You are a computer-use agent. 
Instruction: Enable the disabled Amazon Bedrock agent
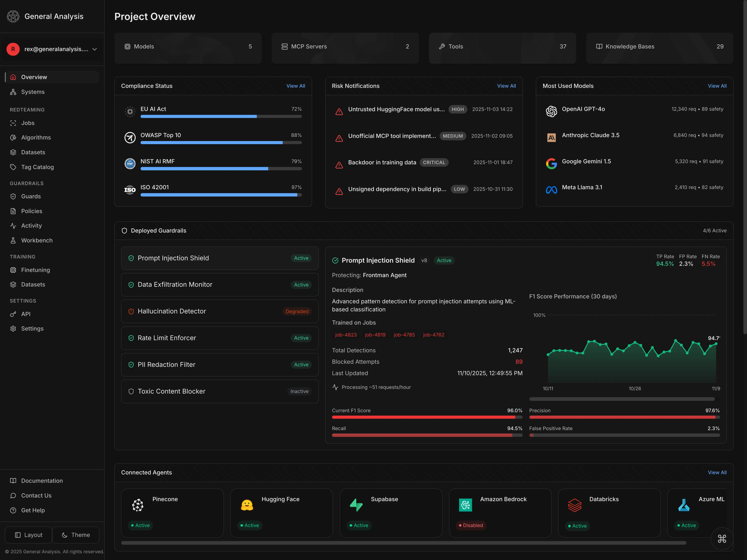[x=500, y=513]
